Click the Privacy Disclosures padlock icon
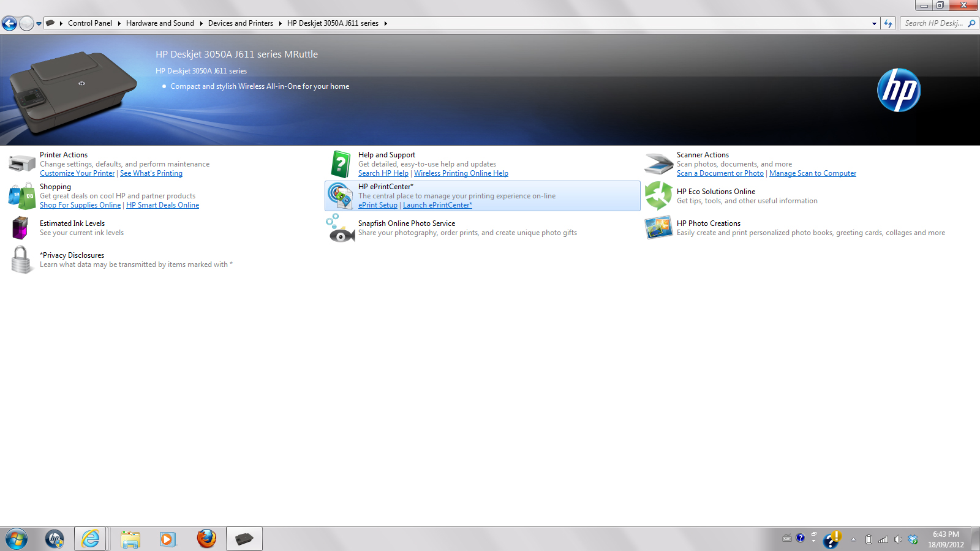The height and width of the screenshot is (551, 980). click(x=21, y=260)
